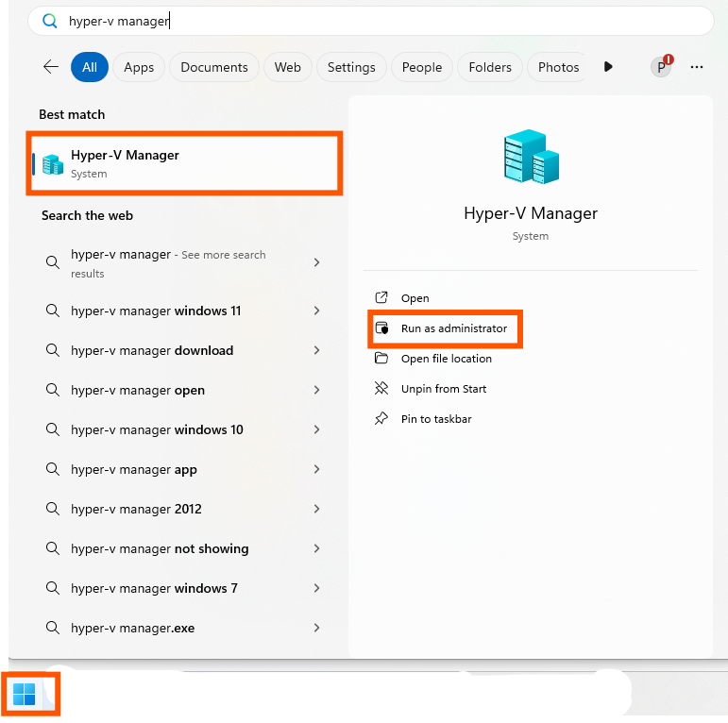Open web suggestion 'hyper-v manager not showing'
Screen dimensions: 728x723
(x=184, y=548)
